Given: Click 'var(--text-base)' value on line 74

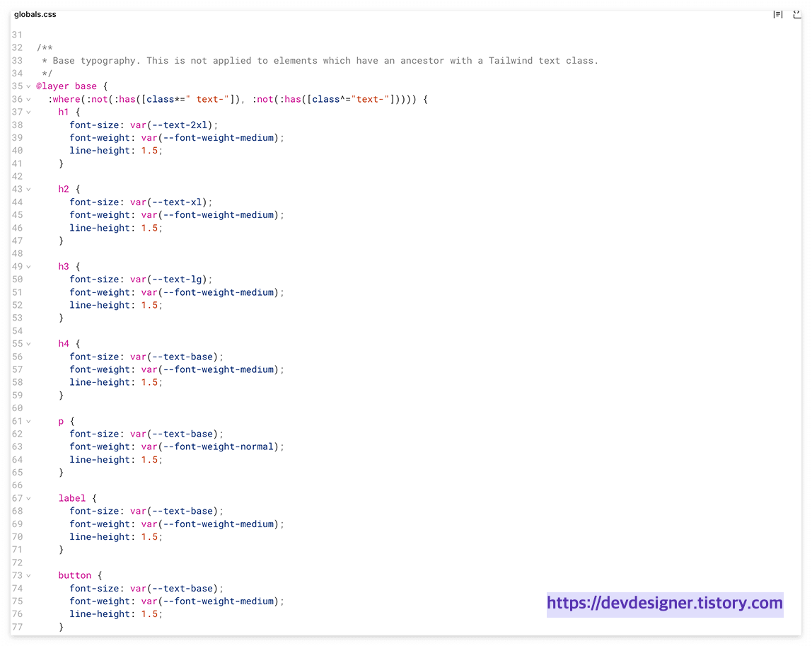Looking at the screenshot, I should [175, 589].
